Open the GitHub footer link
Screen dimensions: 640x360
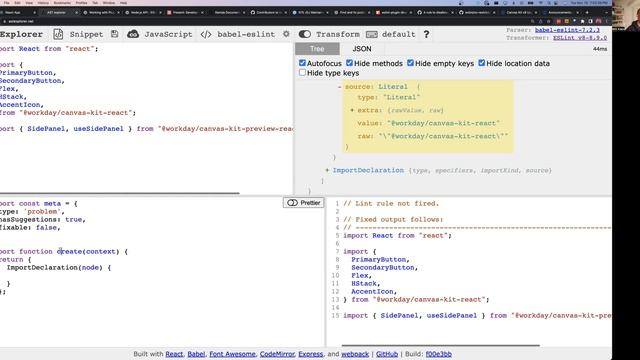[x=387, y=354]
